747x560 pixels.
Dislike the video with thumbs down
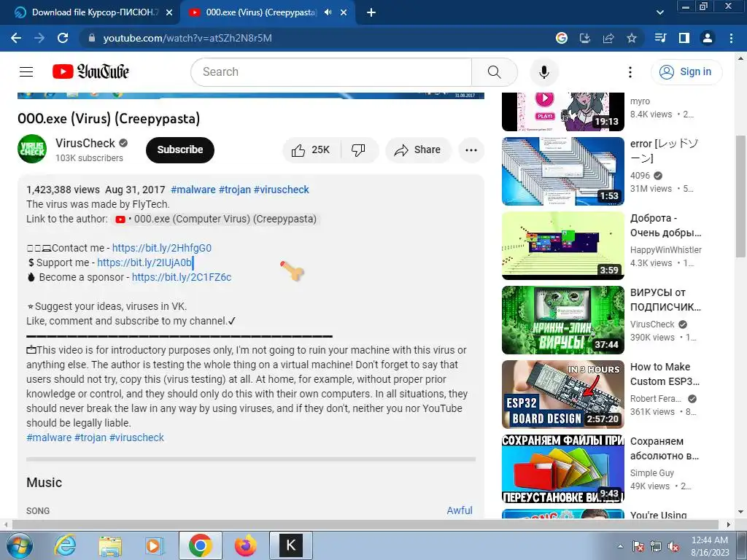coord(359,150)
